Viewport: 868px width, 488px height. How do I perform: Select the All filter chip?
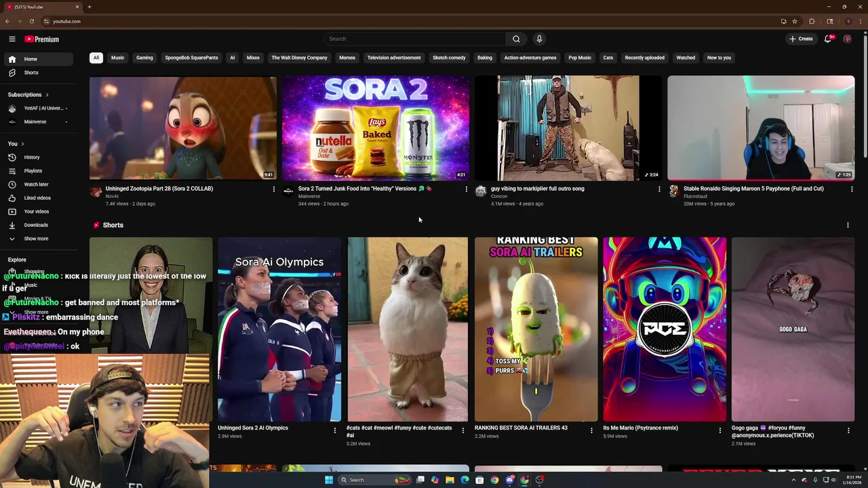[x=96, y=58]
